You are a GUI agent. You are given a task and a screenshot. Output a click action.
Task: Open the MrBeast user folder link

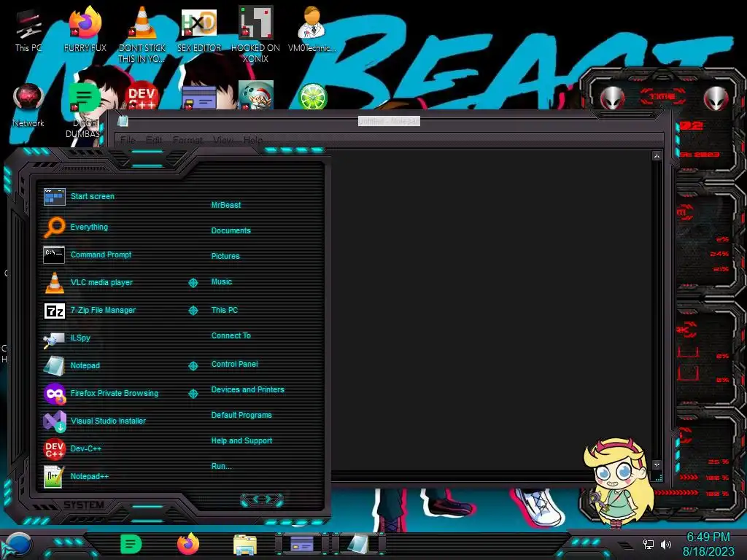[x=226, y=205]
